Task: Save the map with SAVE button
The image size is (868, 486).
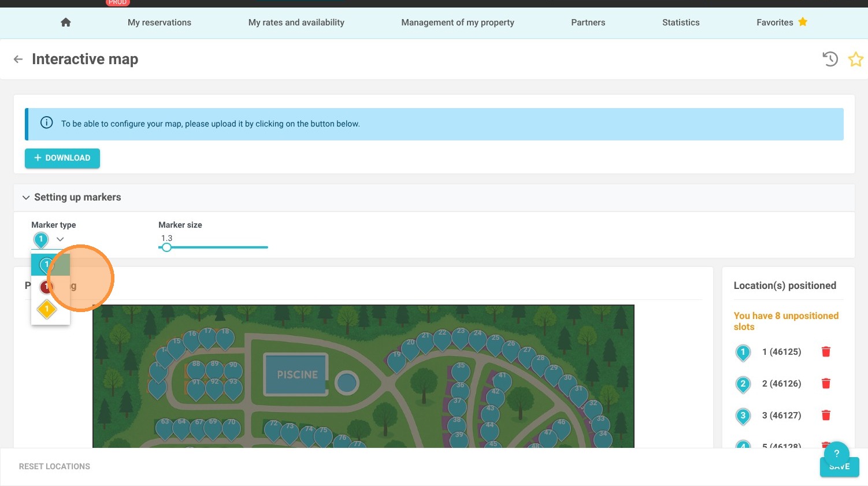Action: pyautogui.click(x=840, y=467)
